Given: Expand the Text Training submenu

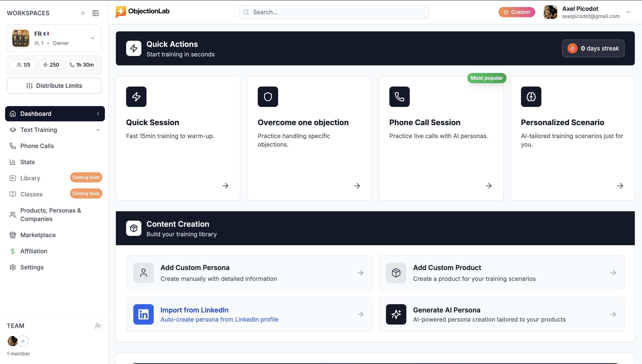Looking at the screenshot, I should click(x=98, y=130).
